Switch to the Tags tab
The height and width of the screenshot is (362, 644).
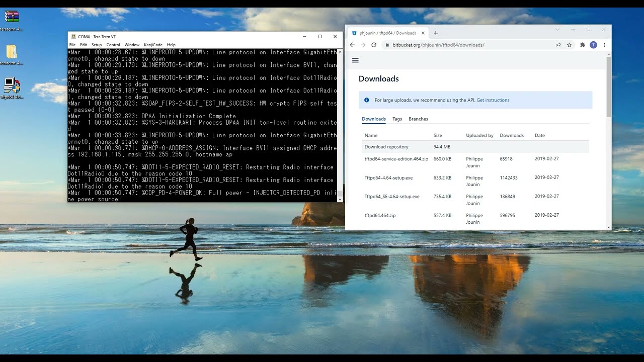point(397,119)
